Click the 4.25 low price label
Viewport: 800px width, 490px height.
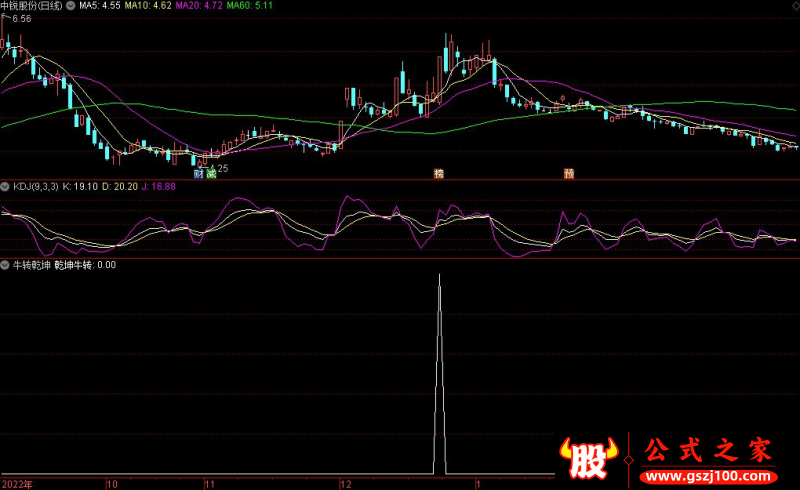point(219,168)
